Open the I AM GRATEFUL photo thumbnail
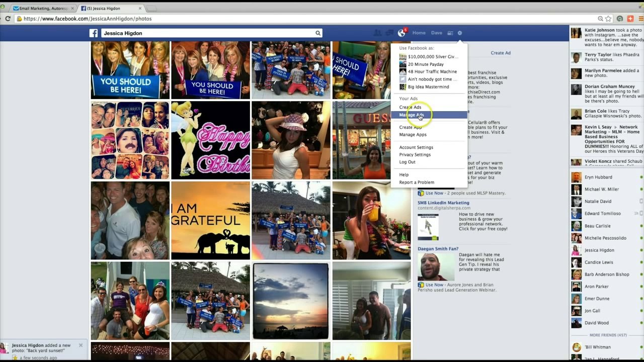Screen dimensions: 644x362 [x=210, y=220]
